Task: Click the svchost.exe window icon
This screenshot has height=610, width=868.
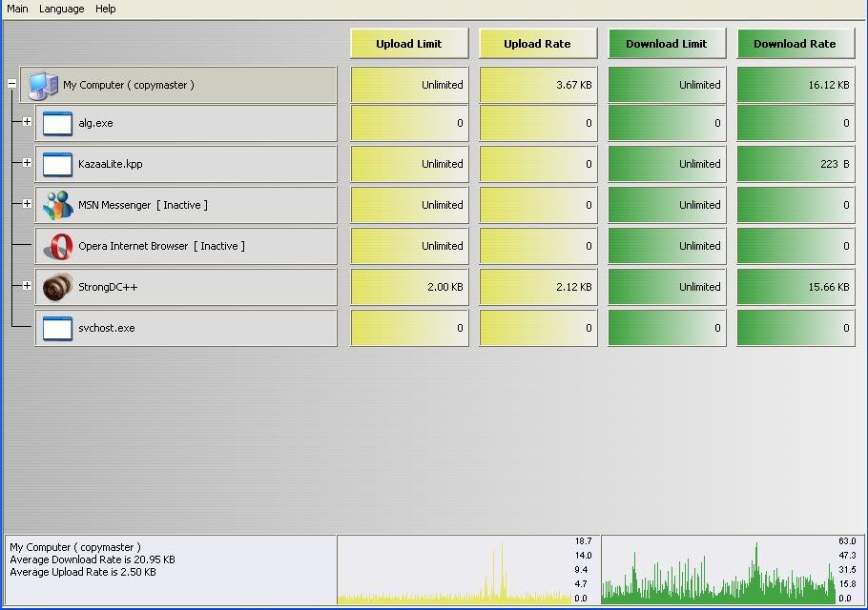Action: pyautogui.click(x=57, y=328)
